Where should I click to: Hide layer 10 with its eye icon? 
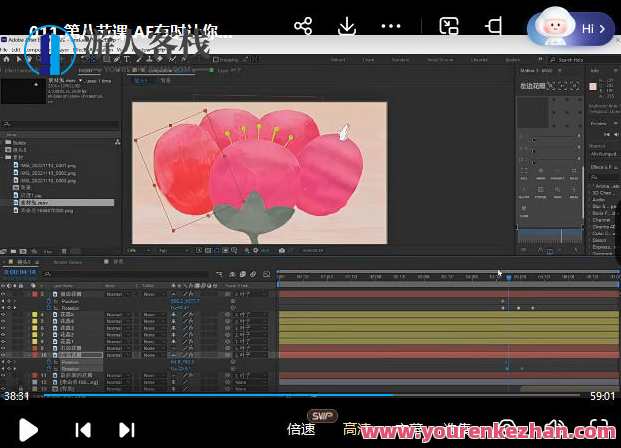3,355
